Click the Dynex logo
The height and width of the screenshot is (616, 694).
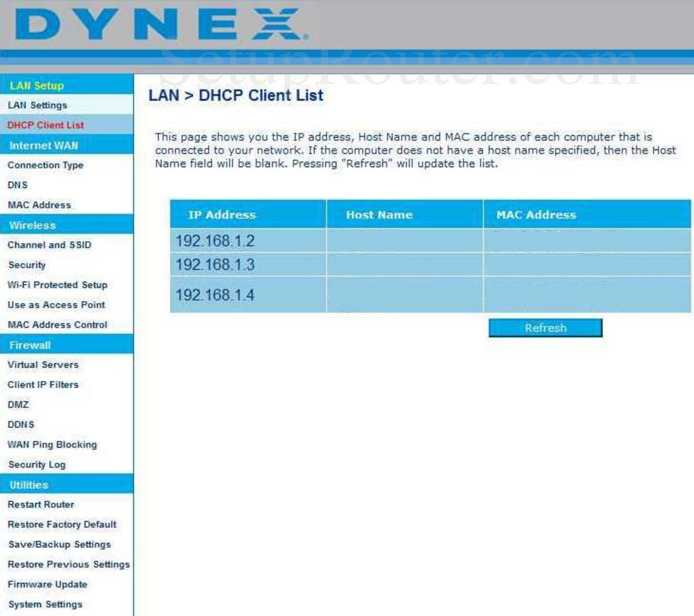pyautogui.click(x=161, y=24)
